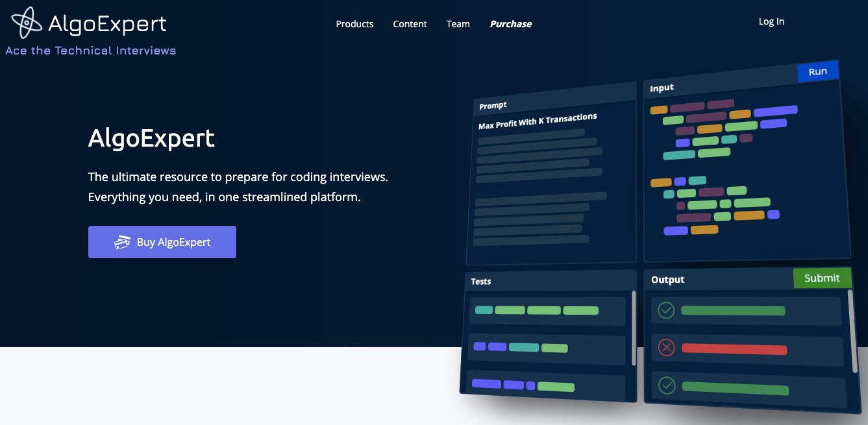The height and width of the screenshot is (425, 868).
Task: Click the Log In link
Action: (x=771, y=21)
